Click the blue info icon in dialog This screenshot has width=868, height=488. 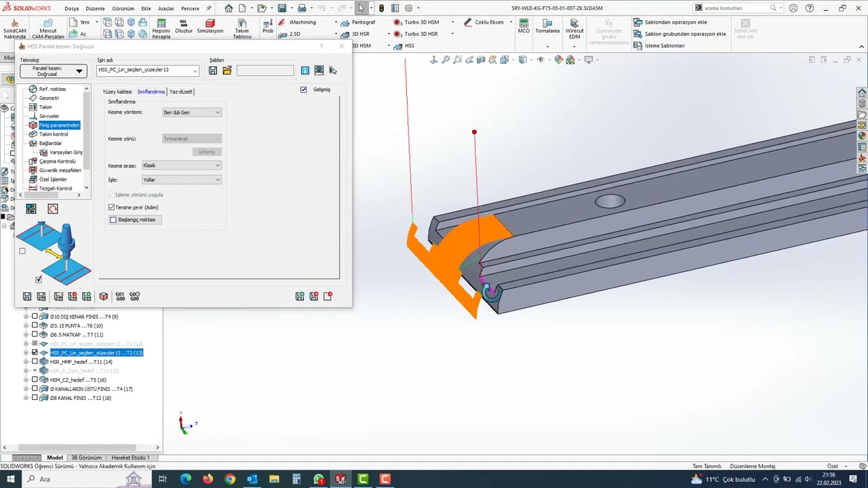[x=305, y=70]
